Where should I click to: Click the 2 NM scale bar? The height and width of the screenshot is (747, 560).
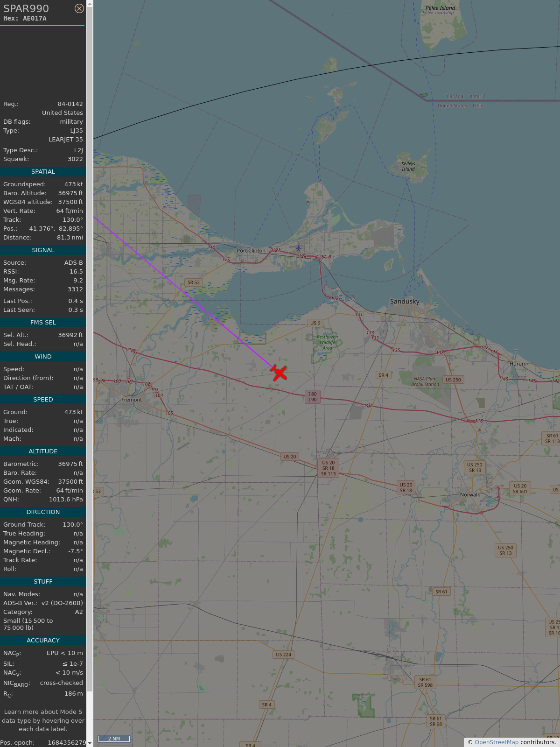(114, 739)
